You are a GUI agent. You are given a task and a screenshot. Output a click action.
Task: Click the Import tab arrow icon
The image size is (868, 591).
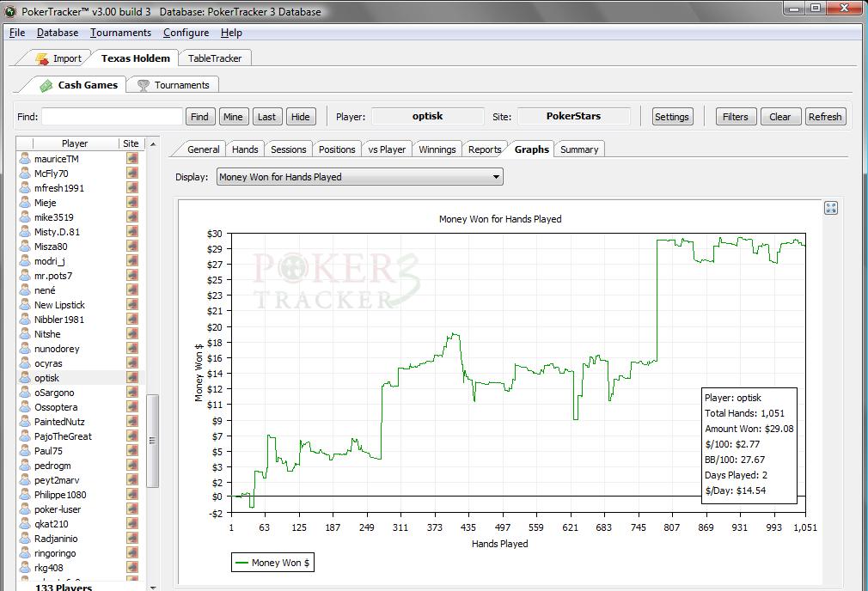(x=42, y=58)
